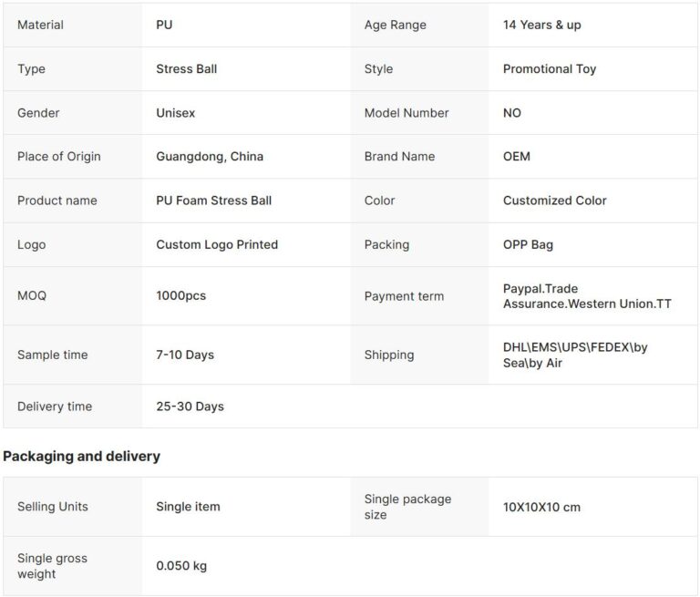700x597 pixels.
Task: Click the "7-10 Days" sample time value
Action: (185, 355)
